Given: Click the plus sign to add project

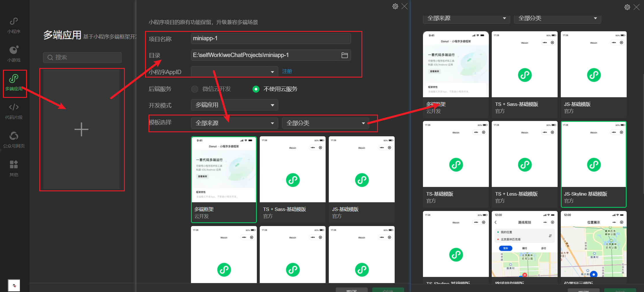Looking at the screenshot, I should 82,129.
